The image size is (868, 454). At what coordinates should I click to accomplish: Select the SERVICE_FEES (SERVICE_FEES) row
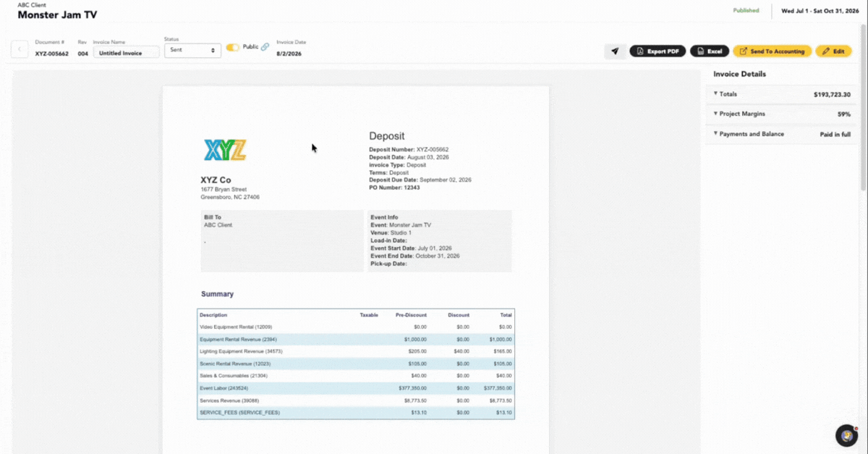click(356, 413)
